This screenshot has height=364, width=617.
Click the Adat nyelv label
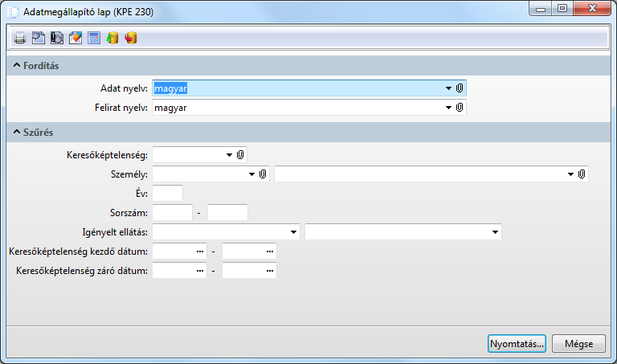(x=124, y=88)
